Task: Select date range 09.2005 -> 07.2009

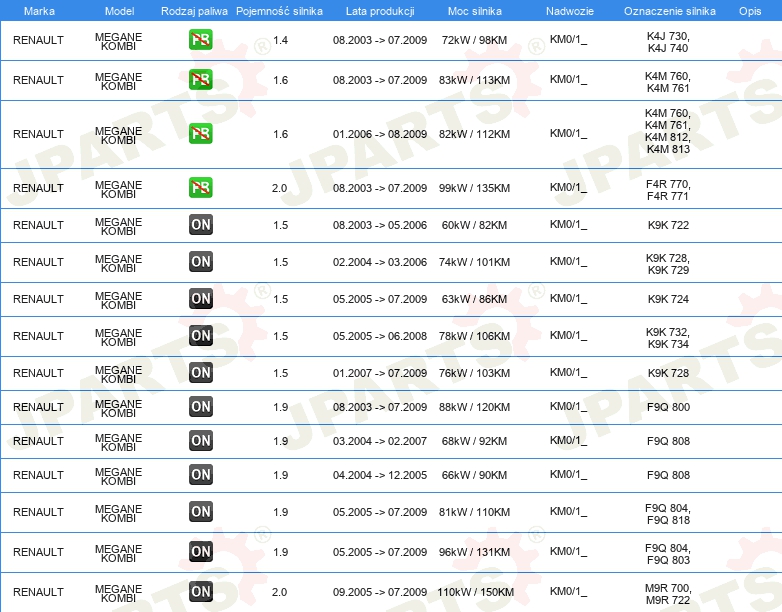Action: click(x=380, y=592)
